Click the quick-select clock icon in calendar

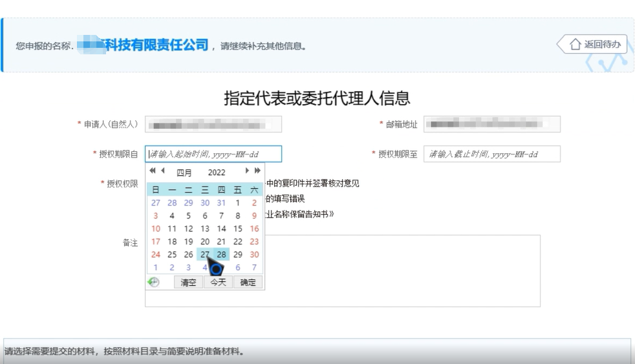(153, 282)
